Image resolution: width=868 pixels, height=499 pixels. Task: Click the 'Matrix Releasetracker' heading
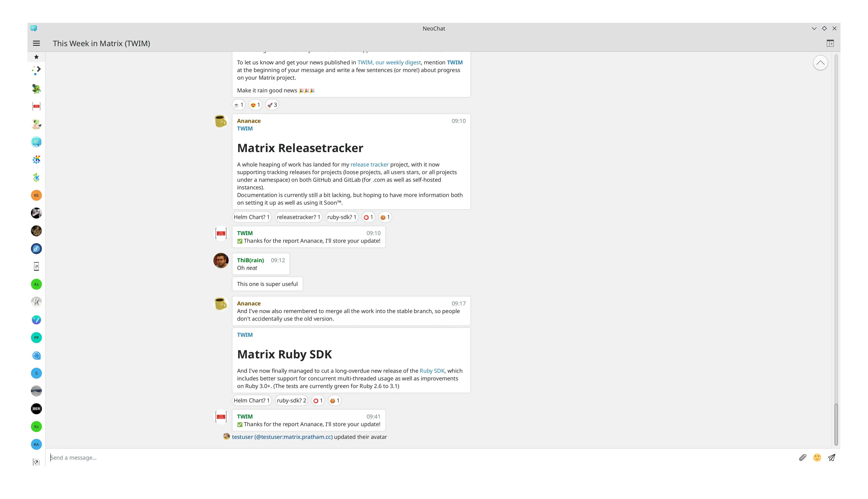pyautogui.click(x=300, y=148)
